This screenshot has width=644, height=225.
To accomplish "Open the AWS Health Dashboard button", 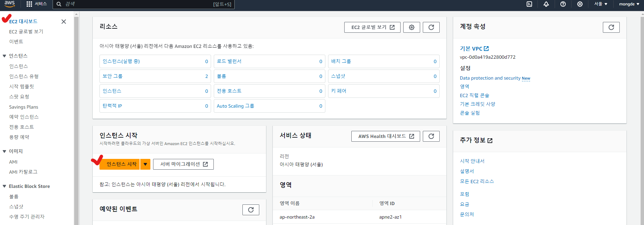I will tap(385, 136).
